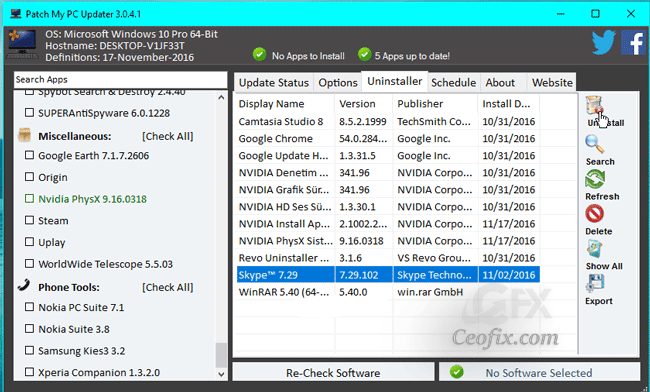Open the Twitter bird icon
This screenshot has height=392, width=650.
(x=604, y=42)
